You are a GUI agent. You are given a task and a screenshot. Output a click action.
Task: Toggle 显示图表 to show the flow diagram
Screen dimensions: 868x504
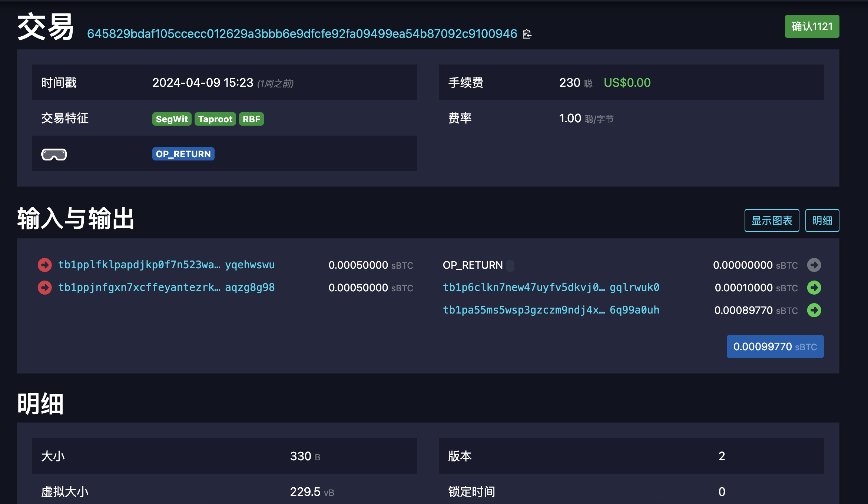[x=772, y=220]
